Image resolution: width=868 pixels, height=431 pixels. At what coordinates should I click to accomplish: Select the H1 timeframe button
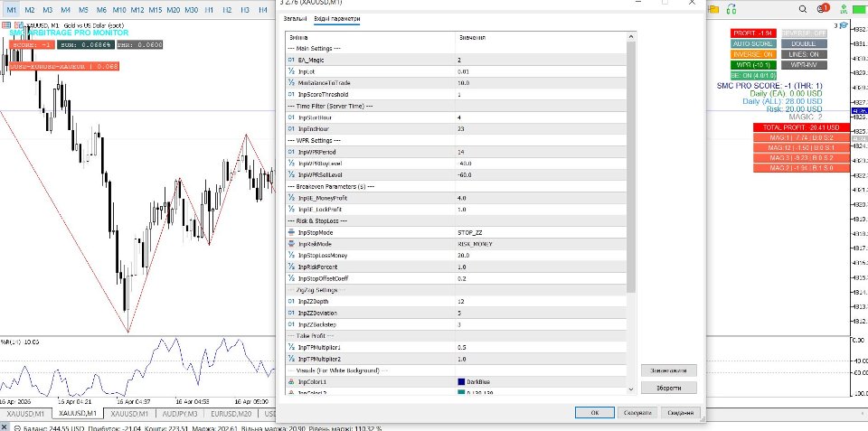pyautogui.click(x=209, y=9)
